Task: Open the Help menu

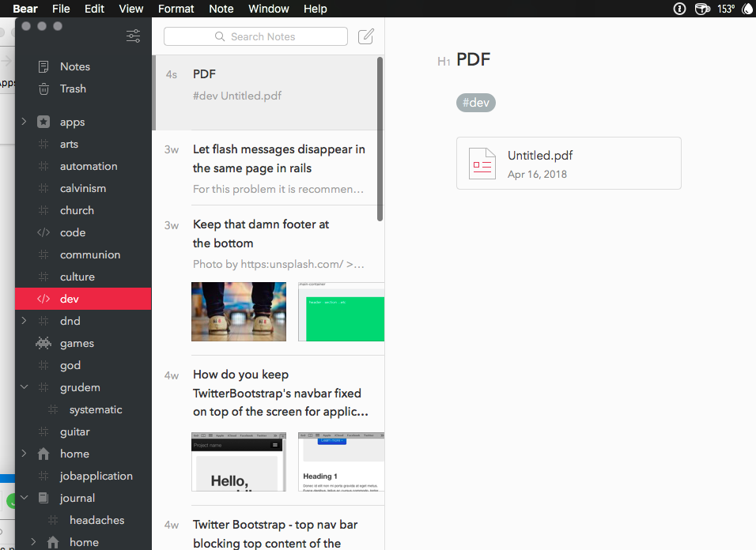Action: tap(316, 9)
